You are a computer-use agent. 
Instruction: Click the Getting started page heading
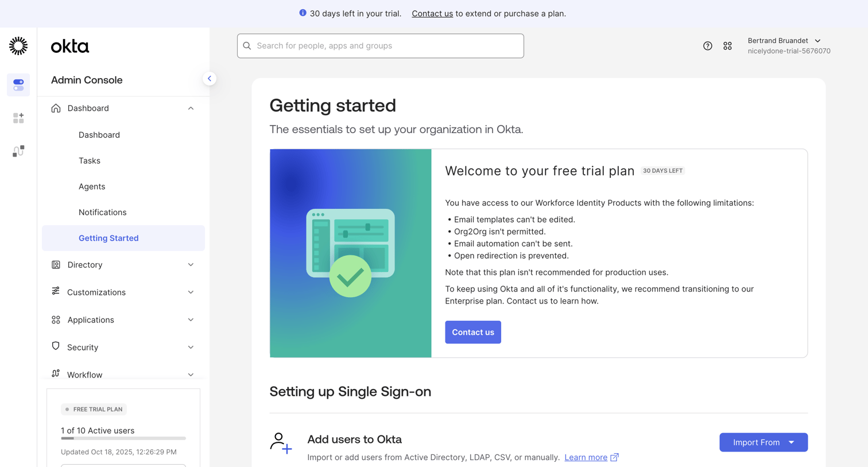click(x=333, y=106)
